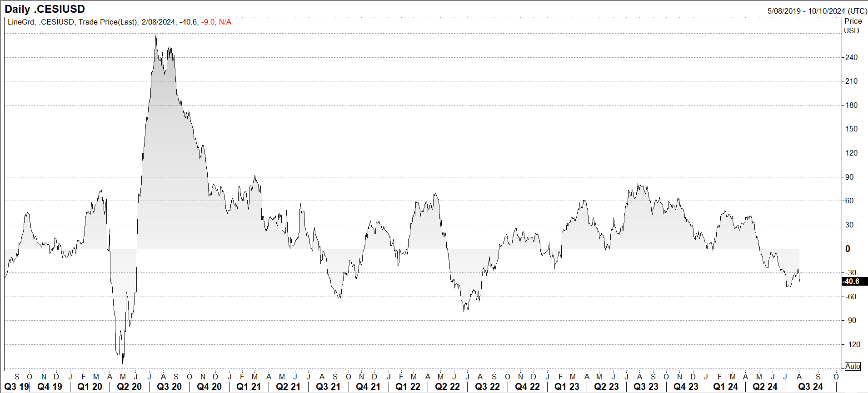Click the Q4 21 quarter label
The height and width of the screenshot is (393, 868).
[368, 387]
